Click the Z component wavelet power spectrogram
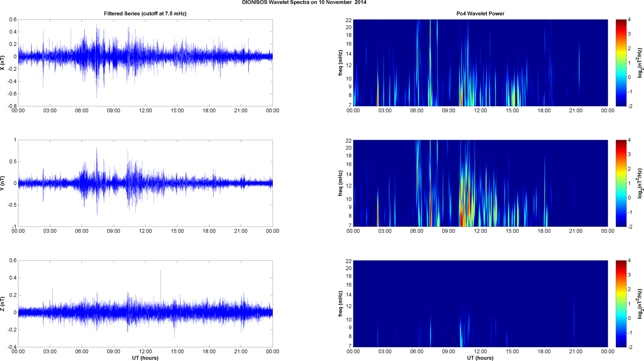The width and height of the screenshot is (644, 361). 480,304
